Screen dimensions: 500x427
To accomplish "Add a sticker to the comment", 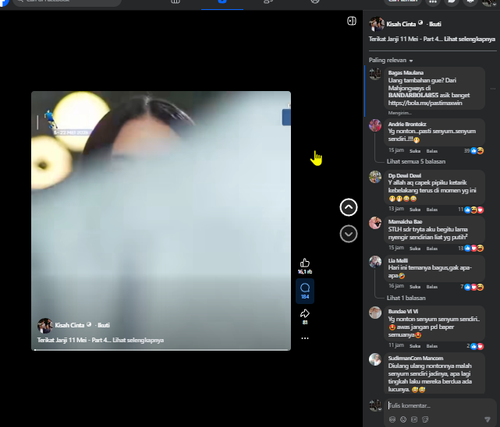I will tap(425, 419).
